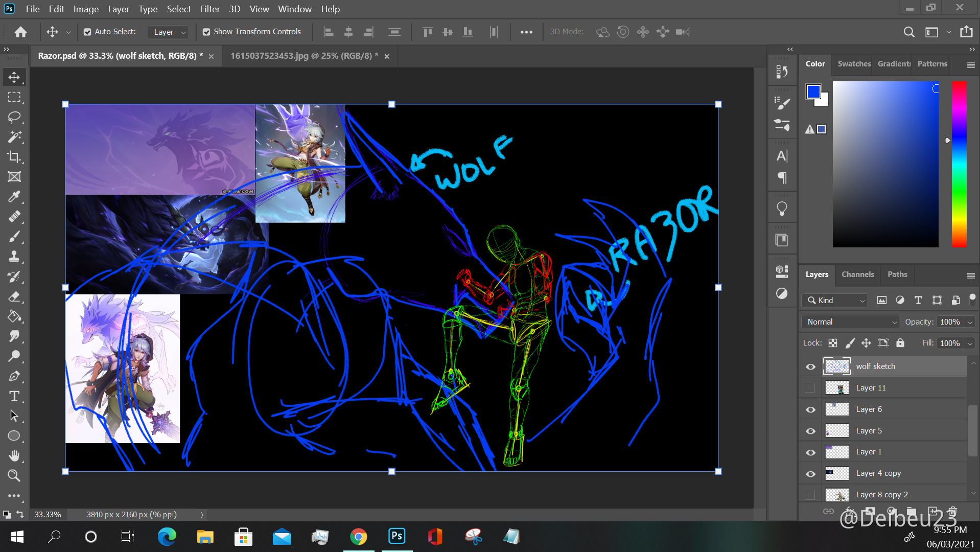
Task: Uncheck Show Transform Controls
Action: 206,32
